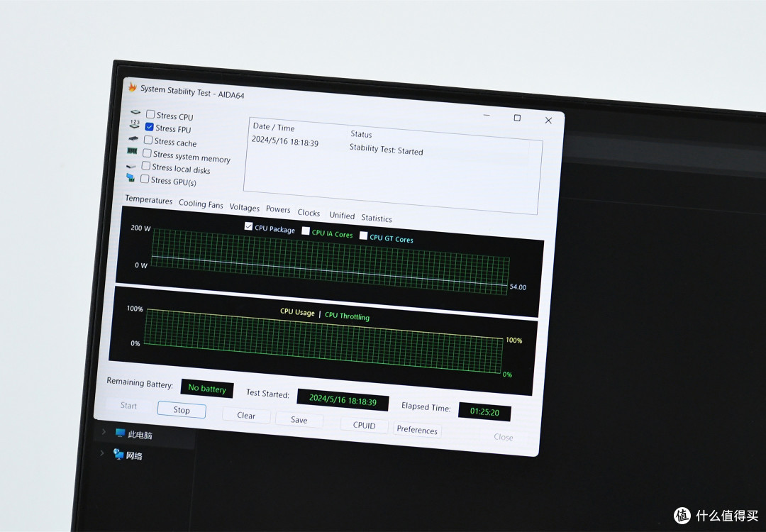This screenshot has width=766, height=532.
Task: Click the Elapsed Time value 01:25:20
Action: [484, 412]
